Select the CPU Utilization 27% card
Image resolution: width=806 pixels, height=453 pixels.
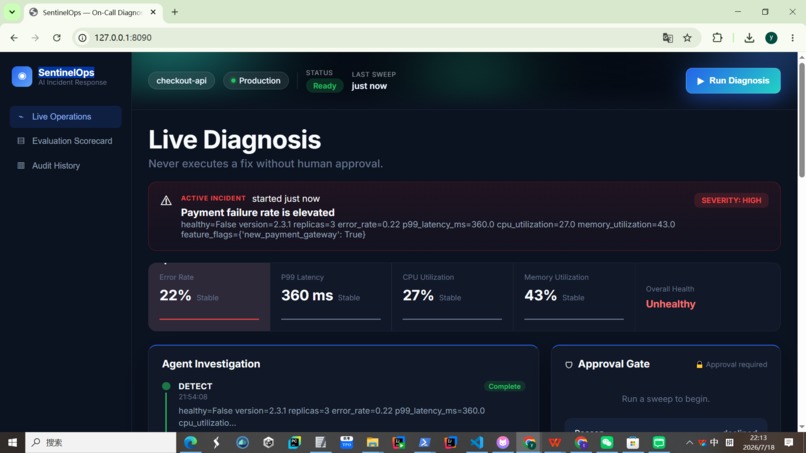452,297
